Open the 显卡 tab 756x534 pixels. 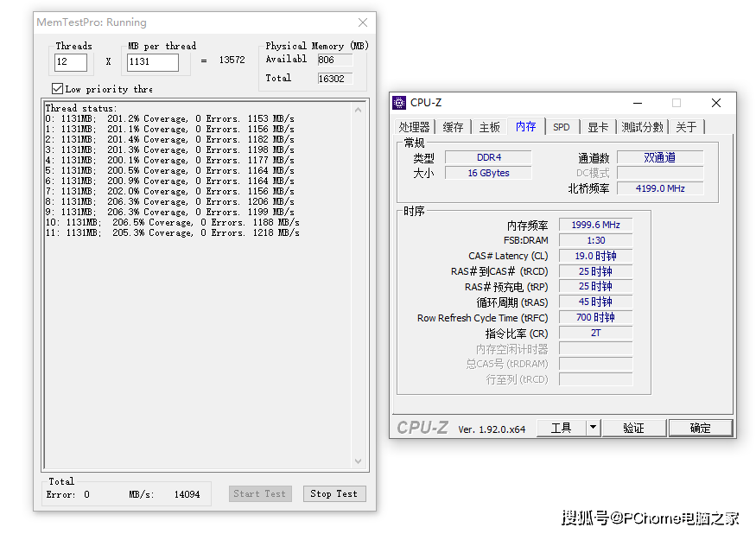tap(598, 127)
